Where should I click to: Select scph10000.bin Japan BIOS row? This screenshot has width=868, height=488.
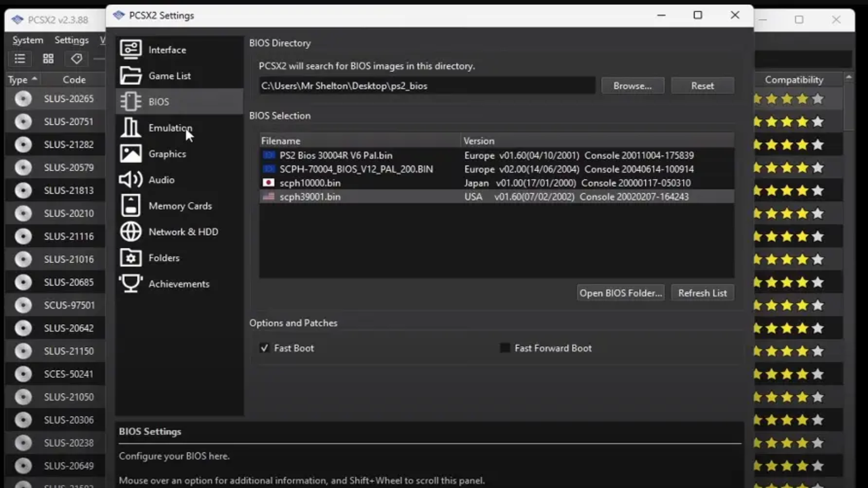(496, 183)
